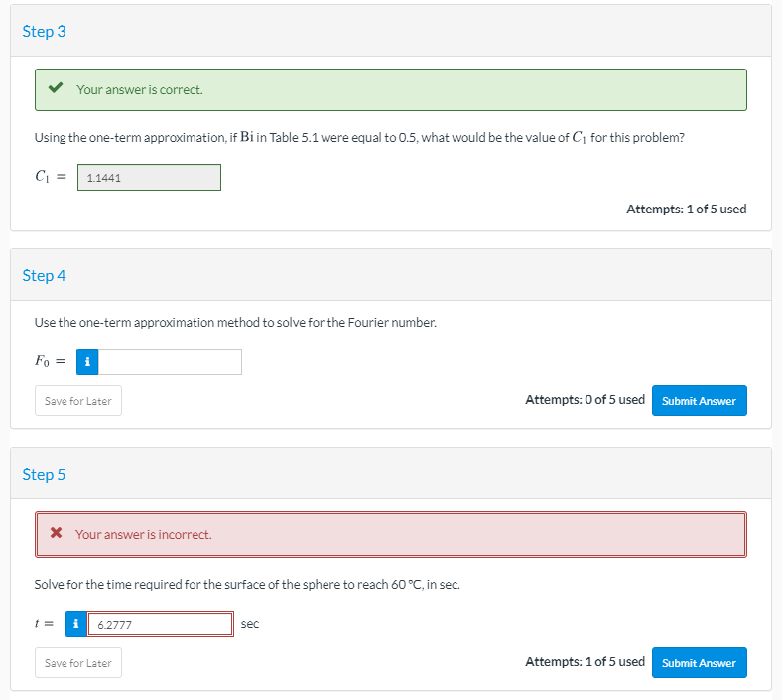Click the Step 5 heading
Image resolution: width=782 pixels, height=700 pixels.
[x=44, y=474]
